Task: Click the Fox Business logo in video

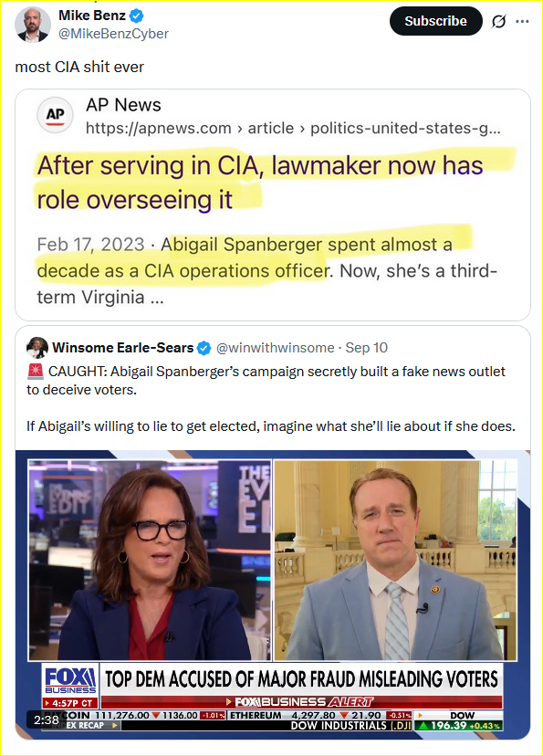Action: pos(70,681)
